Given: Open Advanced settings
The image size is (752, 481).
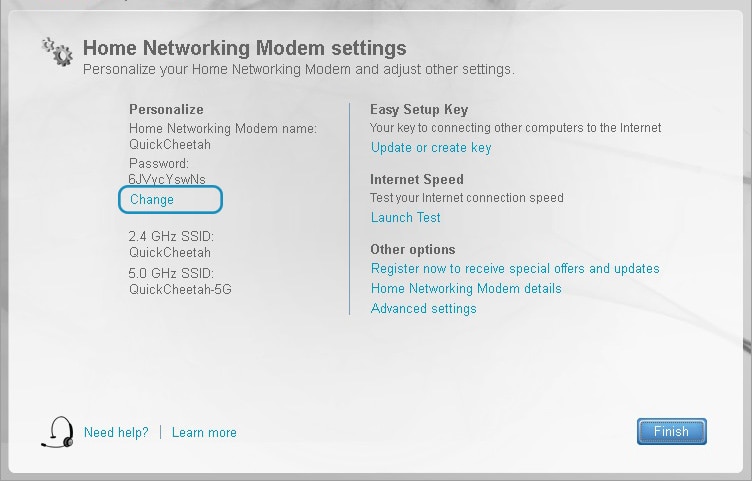Looking at the screenshot, I should 424,309.
